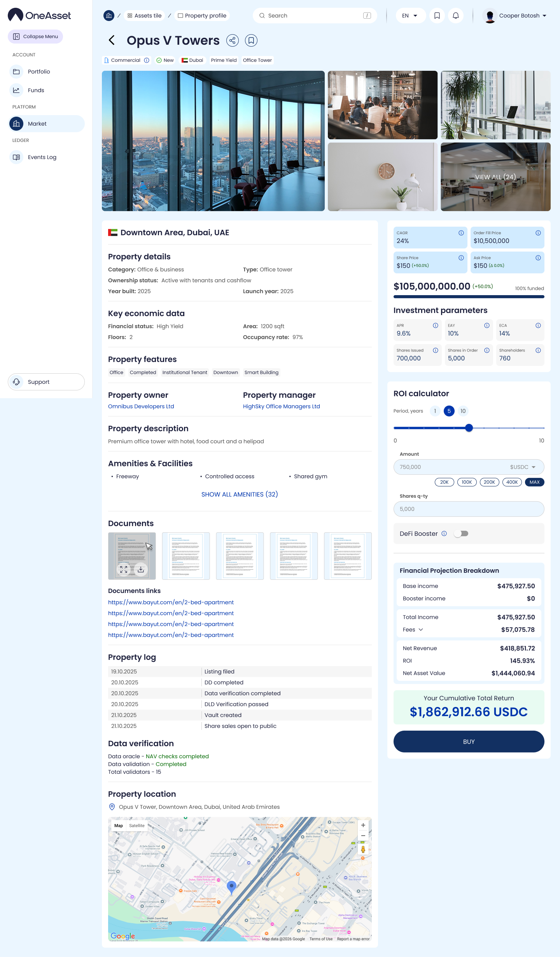
Task: Open the $USDC currency dropdown
Action: (523, 467)
